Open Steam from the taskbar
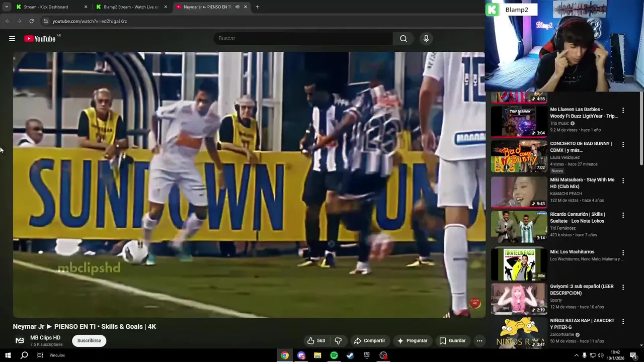Viewport: 644px width, 362px height. 350,355
